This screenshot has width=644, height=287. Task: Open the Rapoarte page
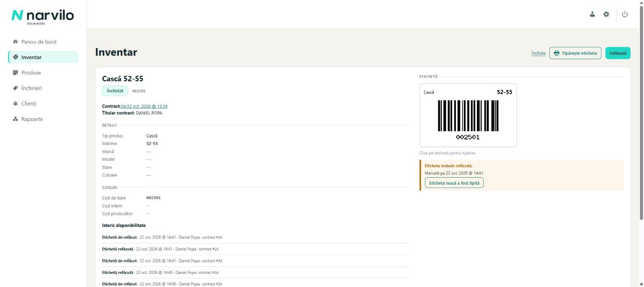pos(43,119)
